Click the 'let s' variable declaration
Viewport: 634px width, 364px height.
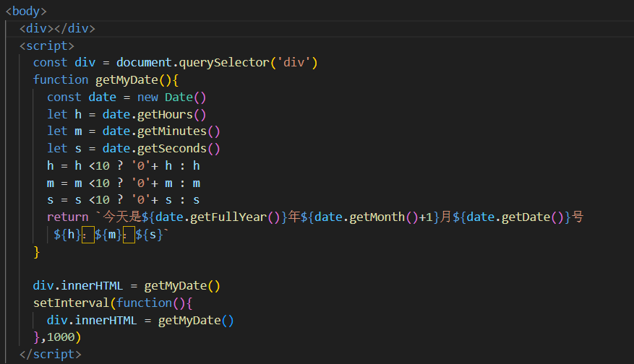[64, 149]
